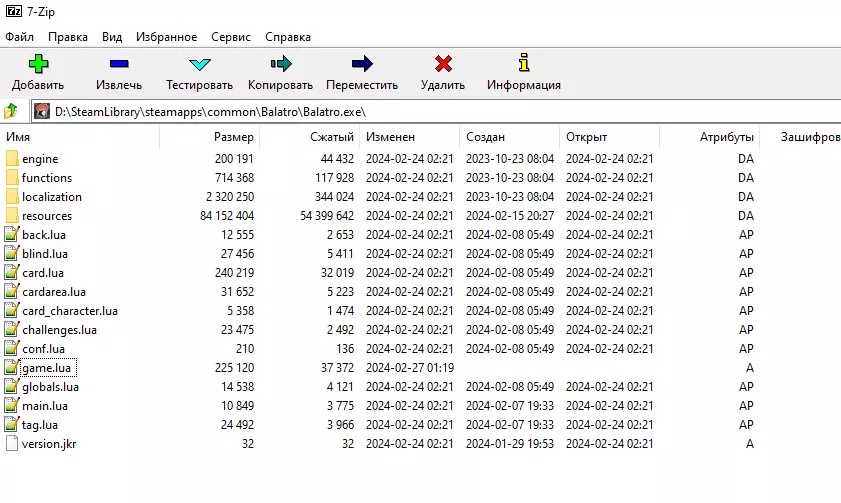Select the file name tag.lua
Image resolution: width=841 pixels, height=503 pixels.
[40, 425]
